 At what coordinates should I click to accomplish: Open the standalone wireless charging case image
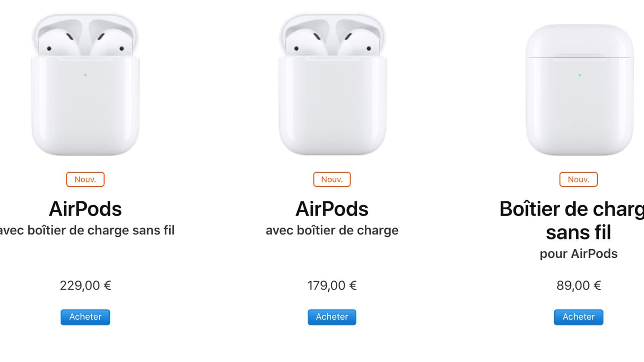pyautogui.click(x=579, y=90)
